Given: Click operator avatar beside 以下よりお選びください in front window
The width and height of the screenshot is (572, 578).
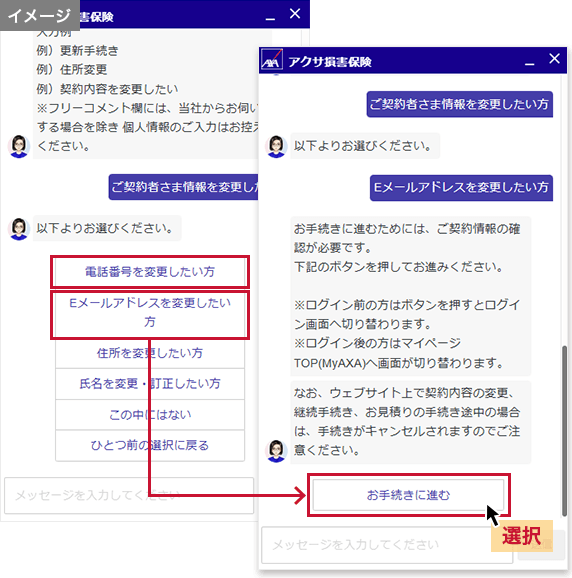Looking at the screenshot, I should [x=276, y=146].
